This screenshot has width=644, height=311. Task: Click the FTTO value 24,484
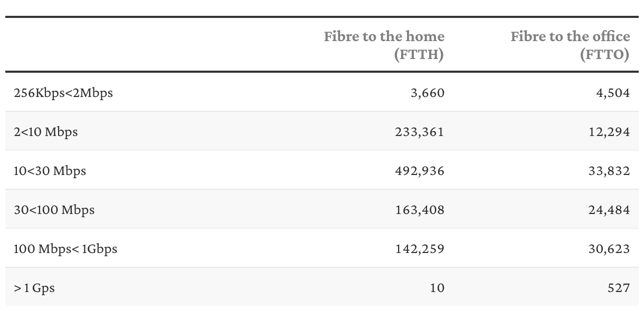(609, 210)
